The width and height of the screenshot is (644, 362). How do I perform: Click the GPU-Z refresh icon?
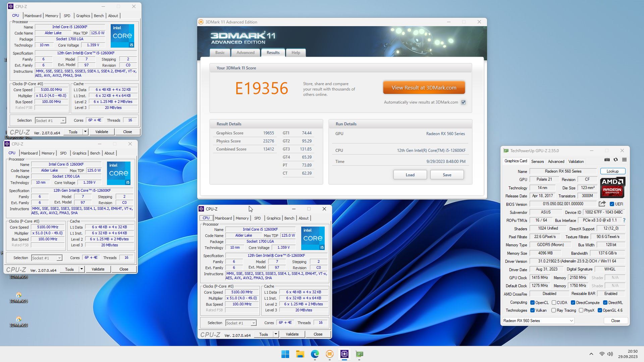coord(615,160)
